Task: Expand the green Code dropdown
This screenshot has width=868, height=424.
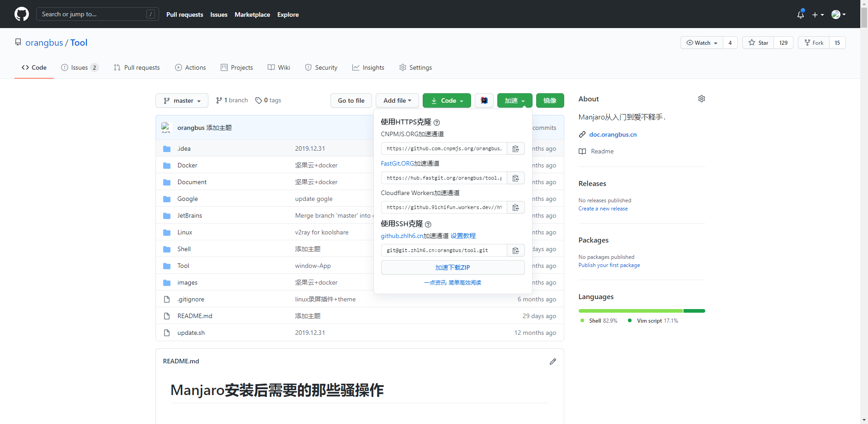Action: (447, 100)
